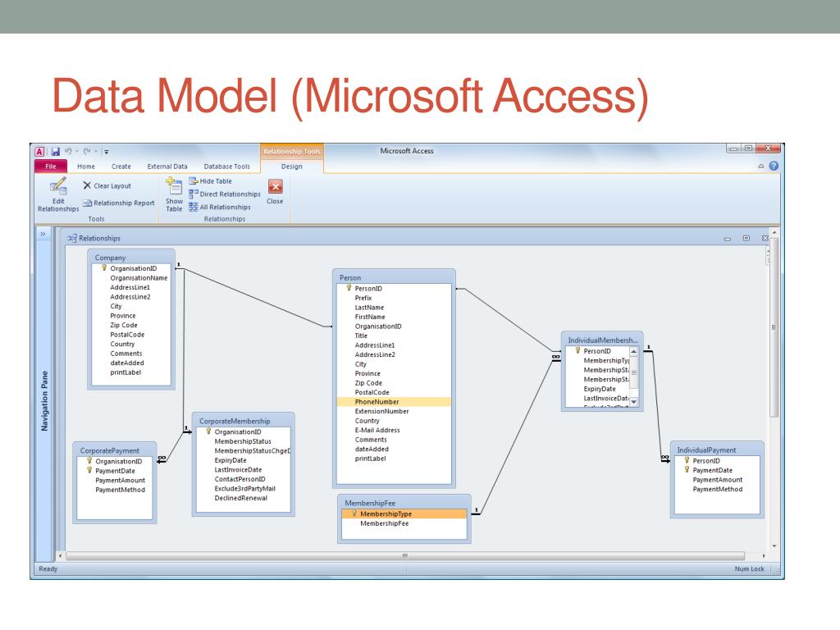Click the red Close relationships icon
This screenshot has height=630, width=840.
276,186
